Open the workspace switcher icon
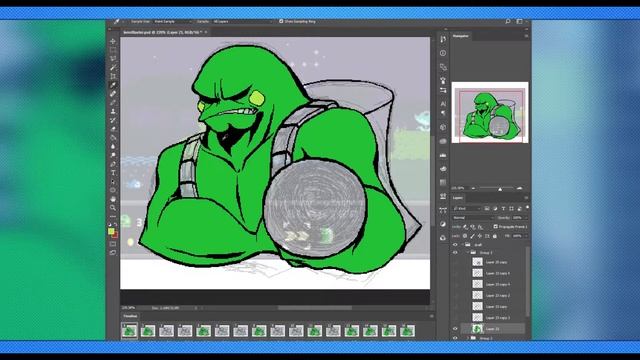 pos(520,21)
